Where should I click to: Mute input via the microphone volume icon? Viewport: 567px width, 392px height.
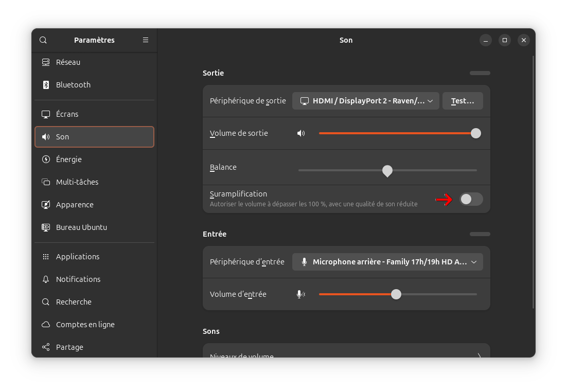pos(301,294)
